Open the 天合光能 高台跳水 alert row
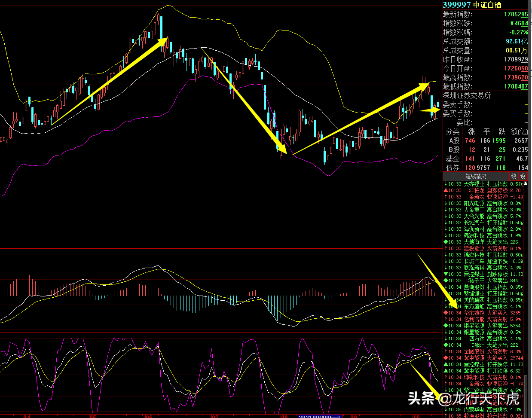 click(x=483, y=216)
